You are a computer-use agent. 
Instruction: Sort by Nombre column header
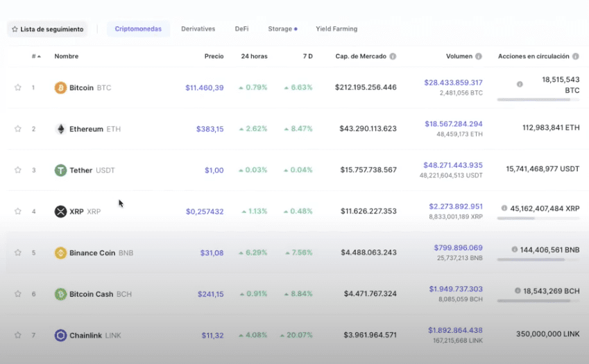pyautogui.click(x=67, y=56)
